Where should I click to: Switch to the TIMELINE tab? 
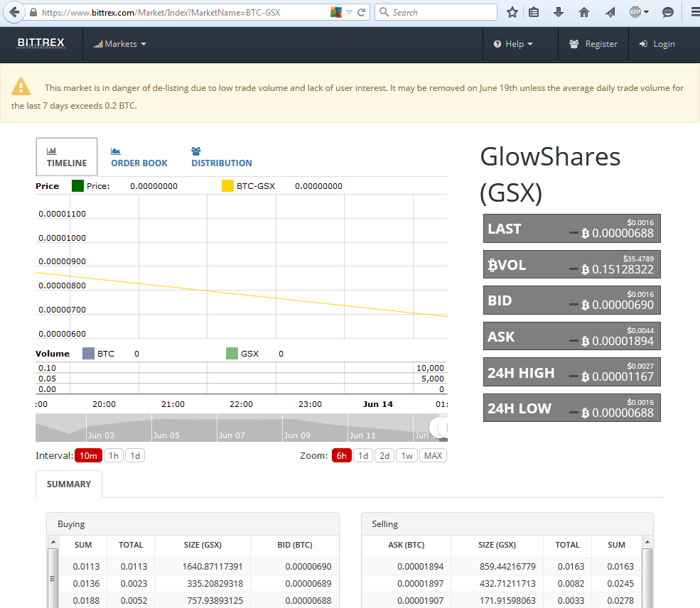pyautogui.click(x=67, y=157)
